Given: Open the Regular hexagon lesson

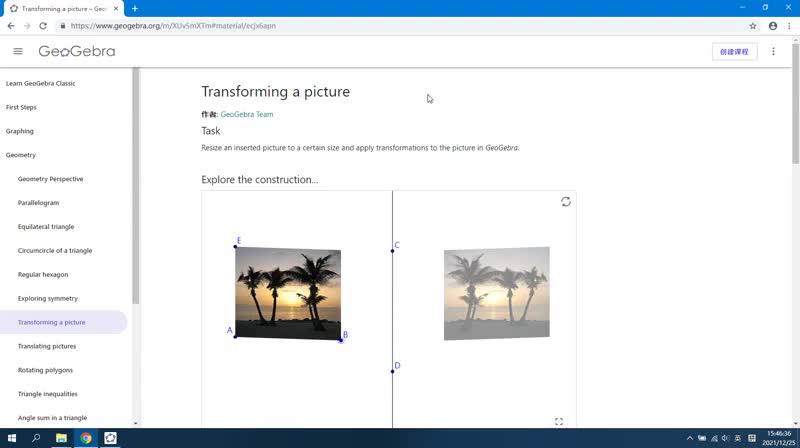Looking at the screenshot, I should pyautogui.click(x=43, y=275).
